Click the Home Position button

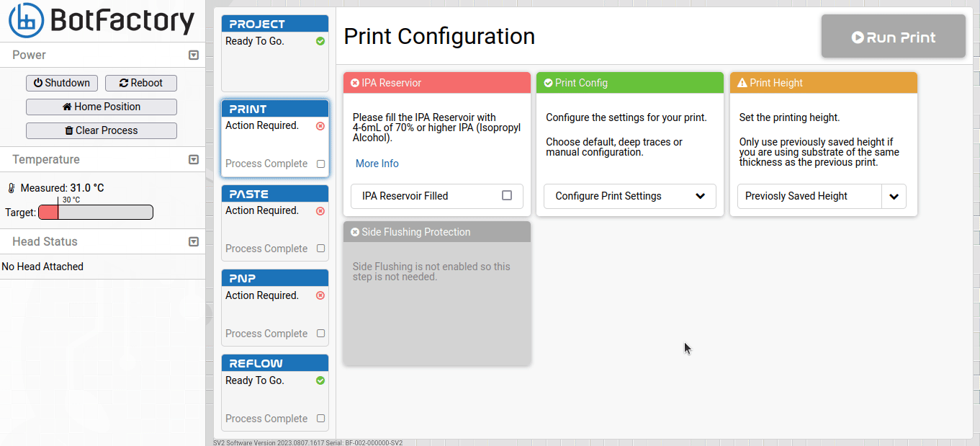click(x=102, y=107)
